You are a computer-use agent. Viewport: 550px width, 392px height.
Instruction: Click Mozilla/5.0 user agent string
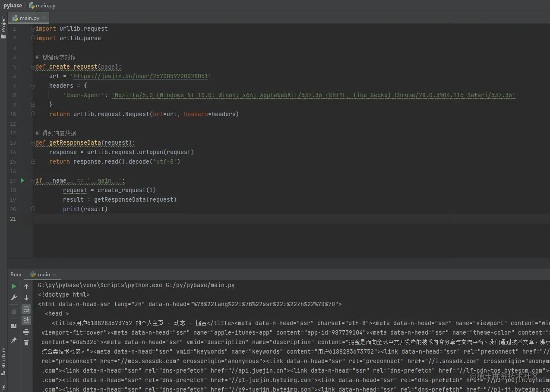(313, 95)
